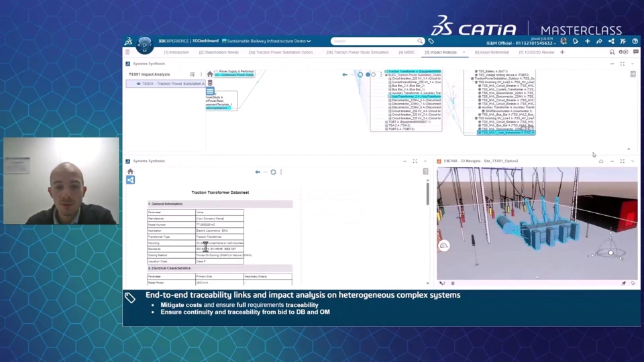The image size is (644, 362).
Task: Go back with arrow in top Systems Synthesis
Action: tap(345, 74)
